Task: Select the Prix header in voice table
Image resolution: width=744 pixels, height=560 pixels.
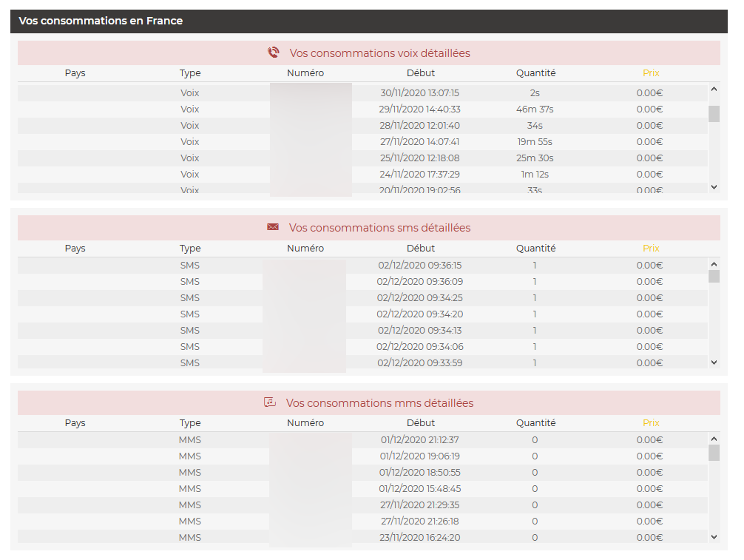Action: click(651, 73)
